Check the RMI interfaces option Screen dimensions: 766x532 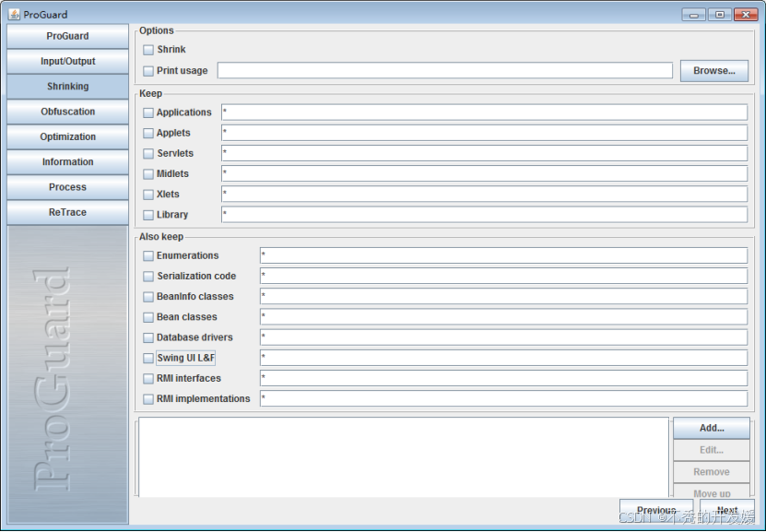[148, 379]
